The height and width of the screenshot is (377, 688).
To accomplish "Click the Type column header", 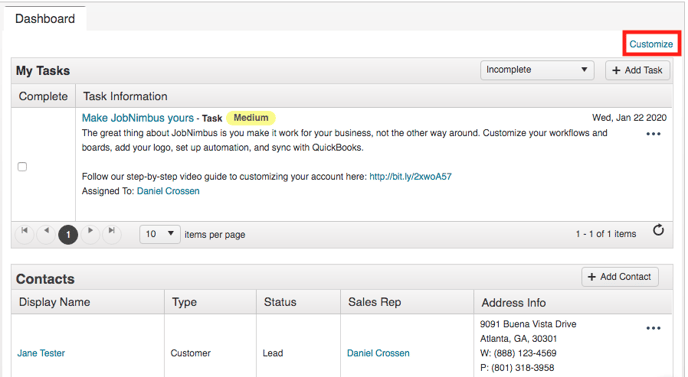I will tap(211, 302).
